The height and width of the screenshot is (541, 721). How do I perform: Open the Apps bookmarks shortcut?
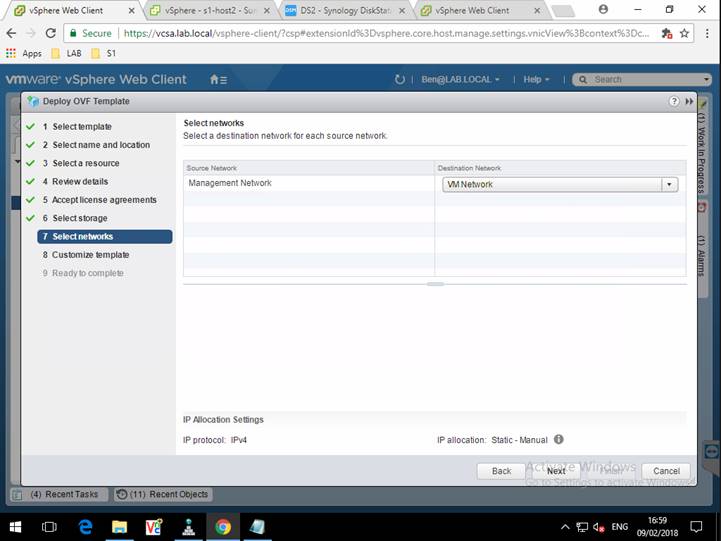[23, 53]
